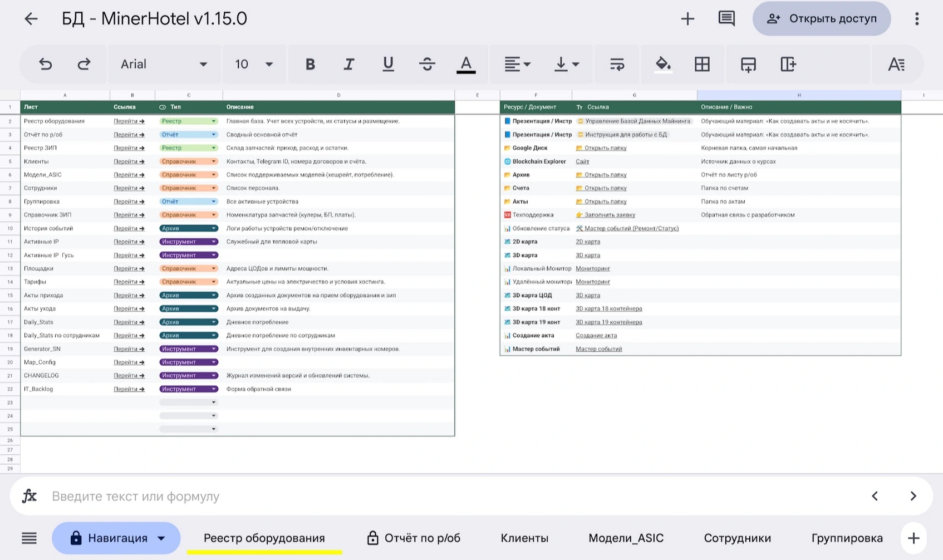Switch to the Клиенты sheet tab
943x560 pixels.
coord(524,538)
